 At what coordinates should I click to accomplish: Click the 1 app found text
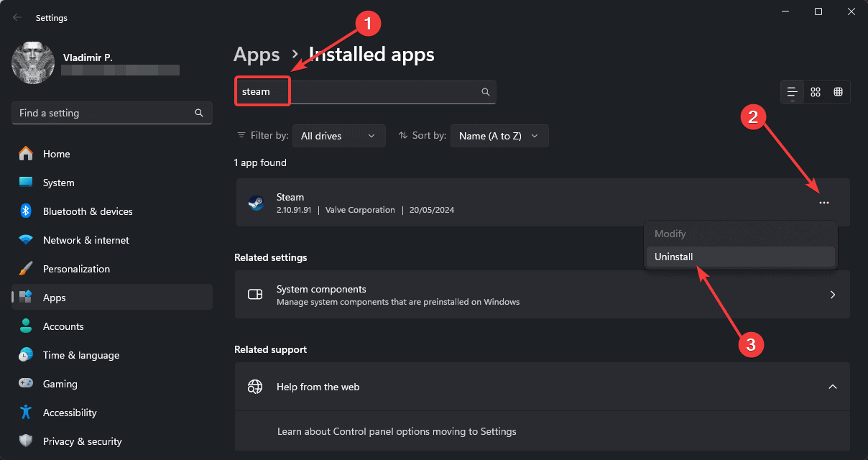click(x=261, y=163)
